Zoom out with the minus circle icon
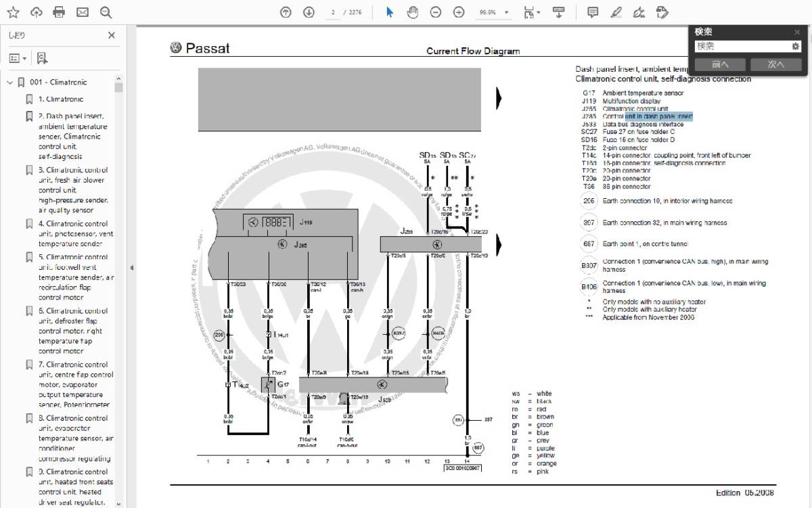Screen dimensions: 812x508 [436, 12]
